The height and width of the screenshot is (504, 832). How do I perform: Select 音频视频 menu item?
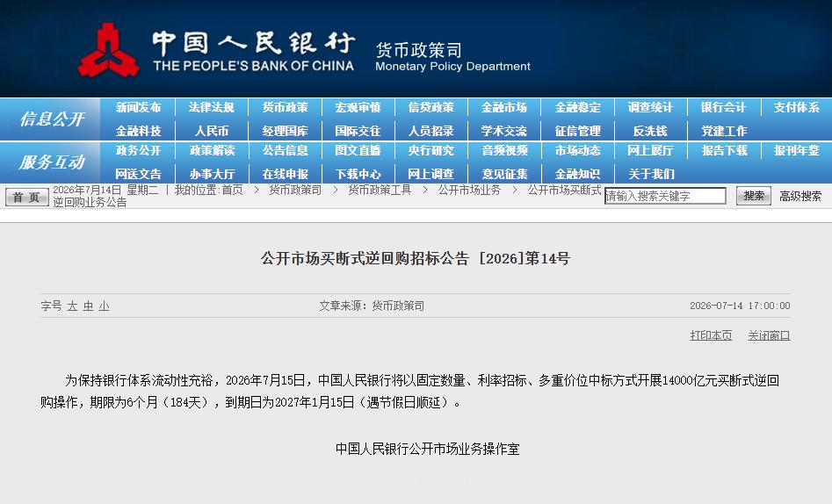coord(504,151)
